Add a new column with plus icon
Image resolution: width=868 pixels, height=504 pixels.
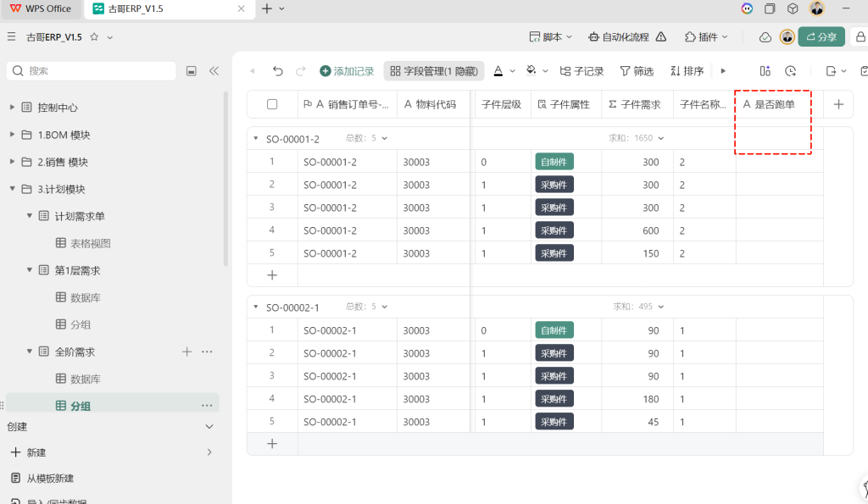pyautogui.click(x=838, y=104)
